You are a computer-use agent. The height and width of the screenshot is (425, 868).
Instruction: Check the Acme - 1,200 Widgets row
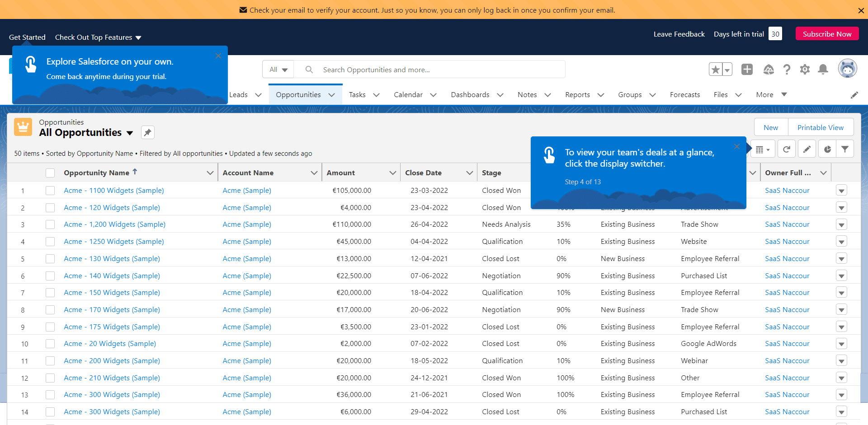point(50,224)
